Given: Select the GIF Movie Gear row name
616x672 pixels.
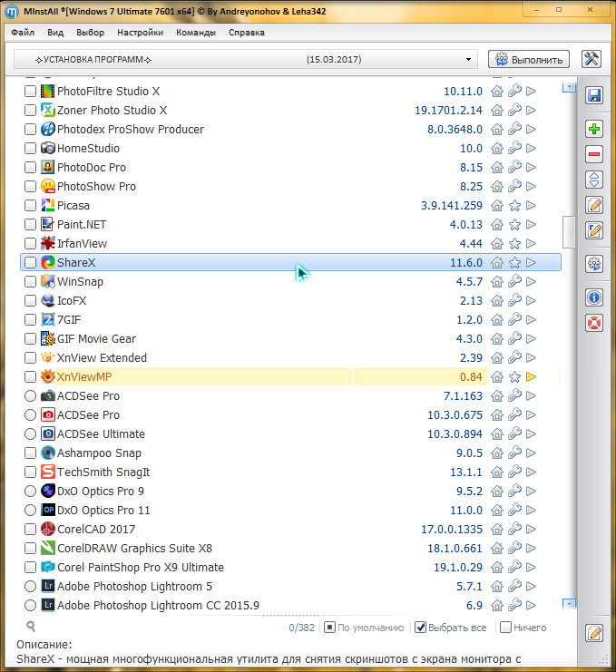Looking at the screenshot, I should pyautogui.click(x=96, y=338).
